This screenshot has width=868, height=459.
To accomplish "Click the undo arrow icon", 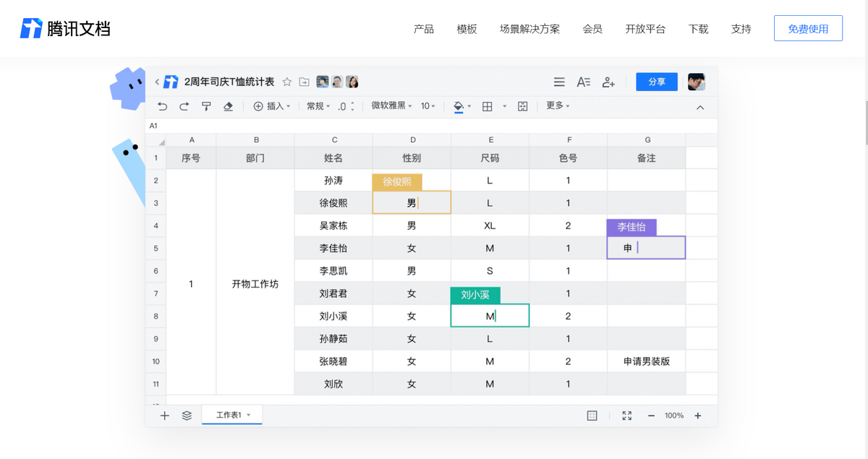I will point(163,106).
